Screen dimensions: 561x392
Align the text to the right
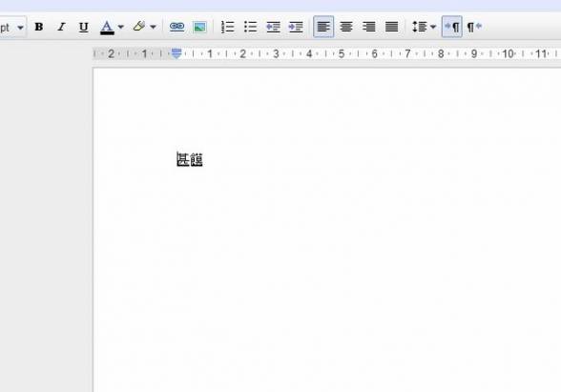[369, 27]
